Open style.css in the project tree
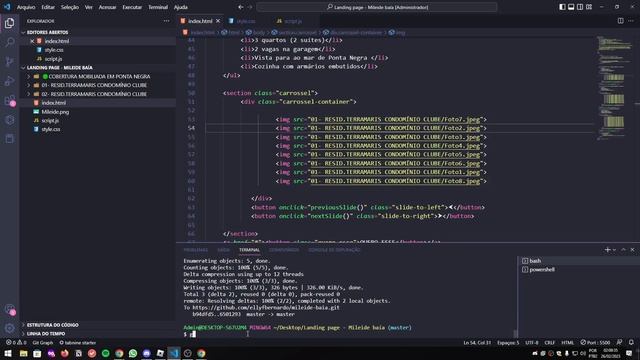 51,129
